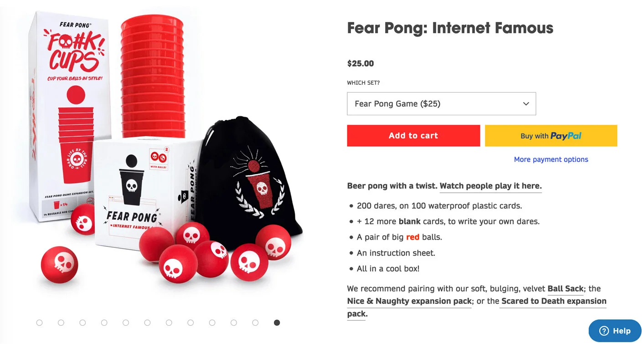The image size is (644, 344).
Task: Open the Which Set dropdown
Action: point(441,104)
